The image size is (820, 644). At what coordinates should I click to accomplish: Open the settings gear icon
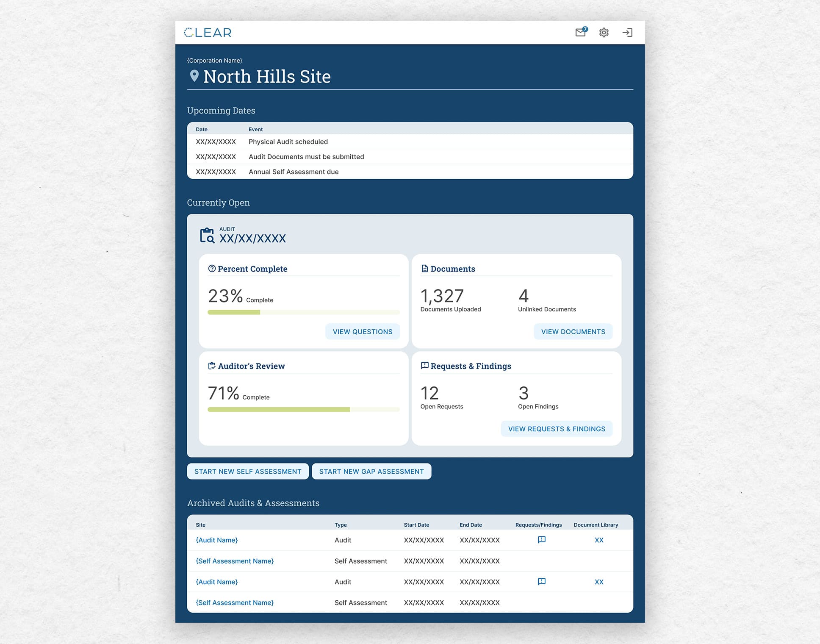[x=604, y=33]
